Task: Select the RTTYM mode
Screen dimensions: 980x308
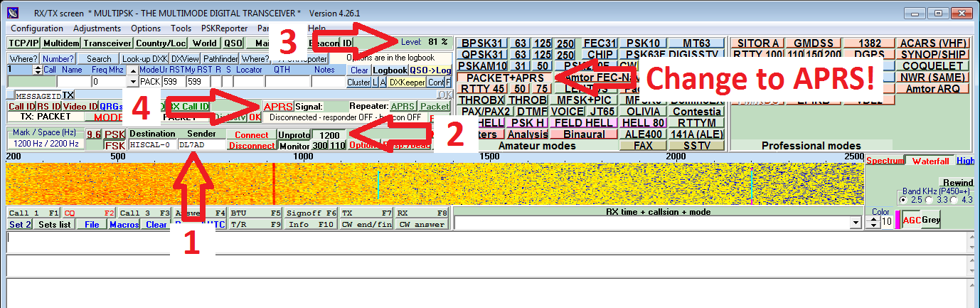Action: tap(697, 123)
